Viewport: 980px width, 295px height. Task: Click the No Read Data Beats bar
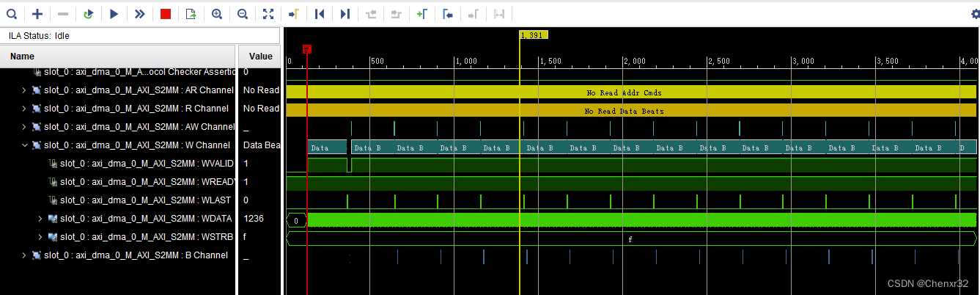pos(631,111)
